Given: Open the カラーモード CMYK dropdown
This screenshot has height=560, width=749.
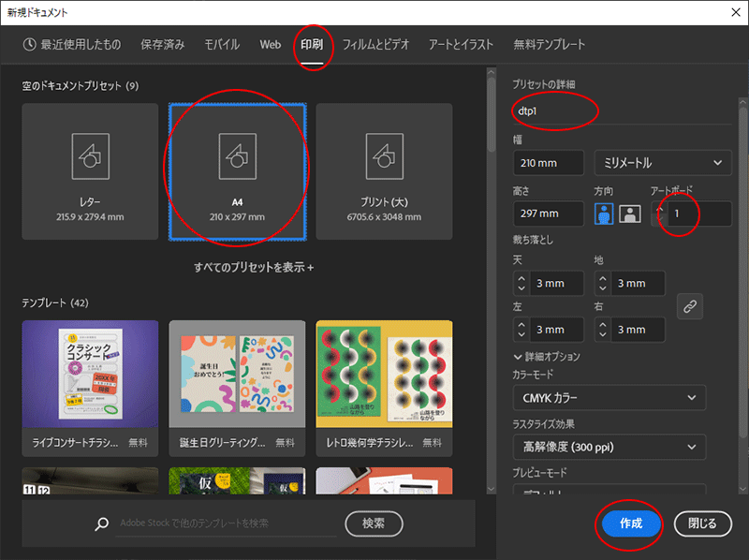Looking at the screenshot, I should 609,398.
